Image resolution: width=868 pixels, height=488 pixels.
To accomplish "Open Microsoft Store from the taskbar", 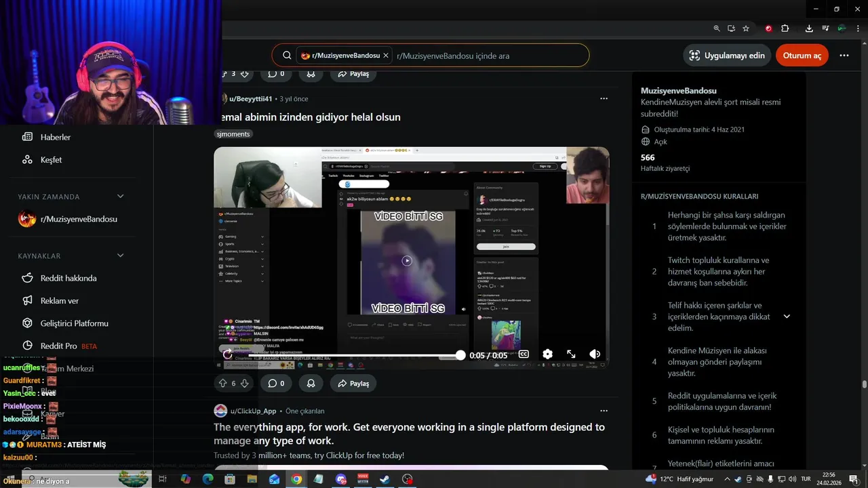I will pos(230,479).
